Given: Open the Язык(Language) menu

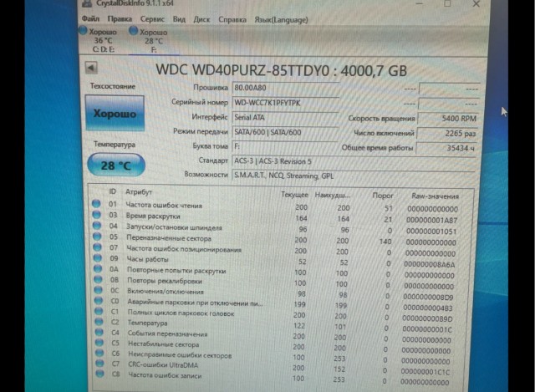Looking at the screenshot, I should pyautogui.click(x=281, y=20).
